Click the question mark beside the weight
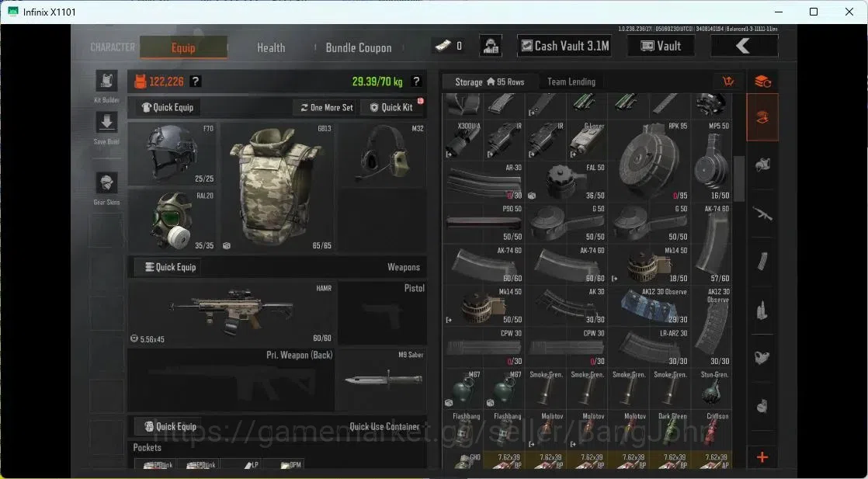This screenshot has height=479, width=868. point(416,82)
